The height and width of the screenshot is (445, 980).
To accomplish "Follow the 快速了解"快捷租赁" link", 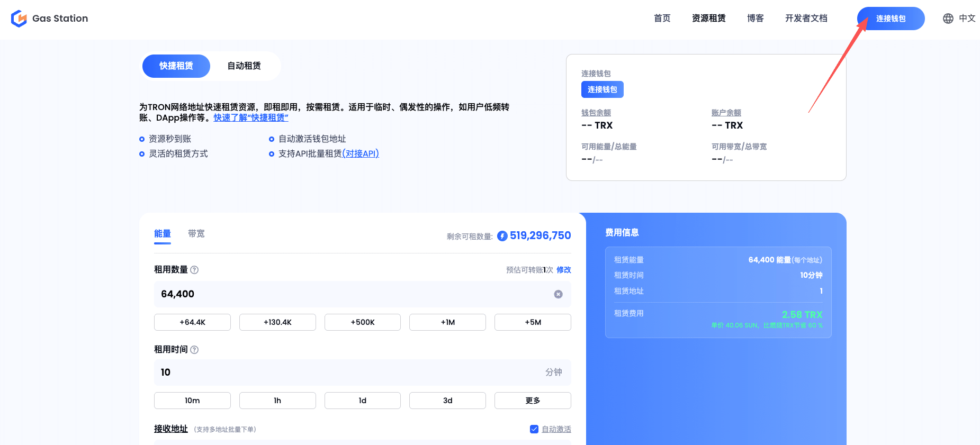I will (251, 117).
